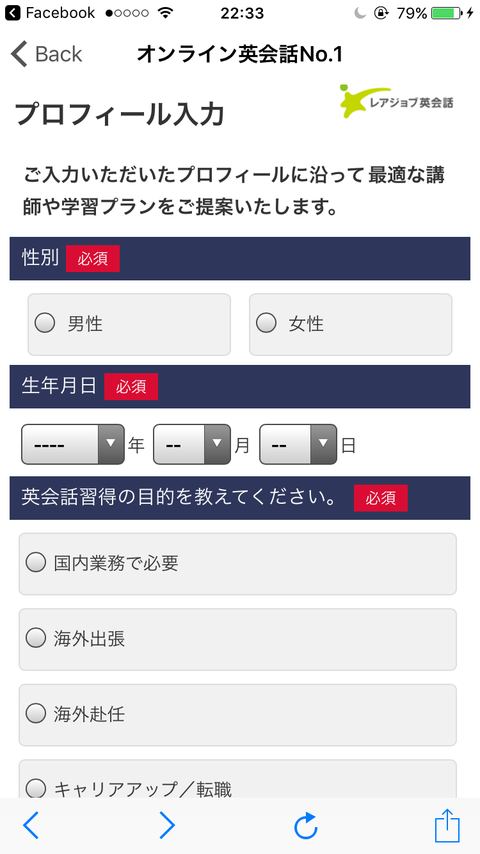Go forward with browser forward arrow
Viewport: 480px width, 854px height.
pos(167,826)
